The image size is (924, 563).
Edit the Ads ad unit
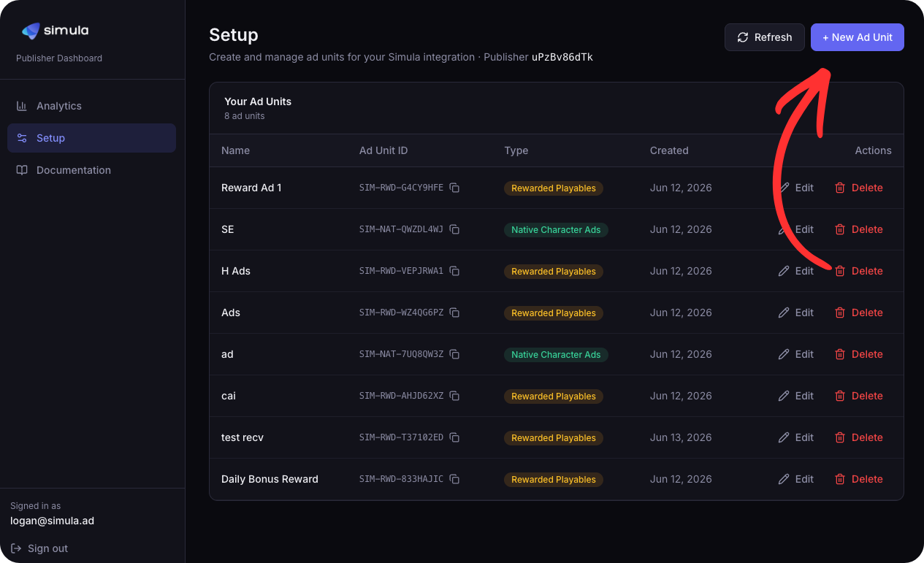[796, 313]
